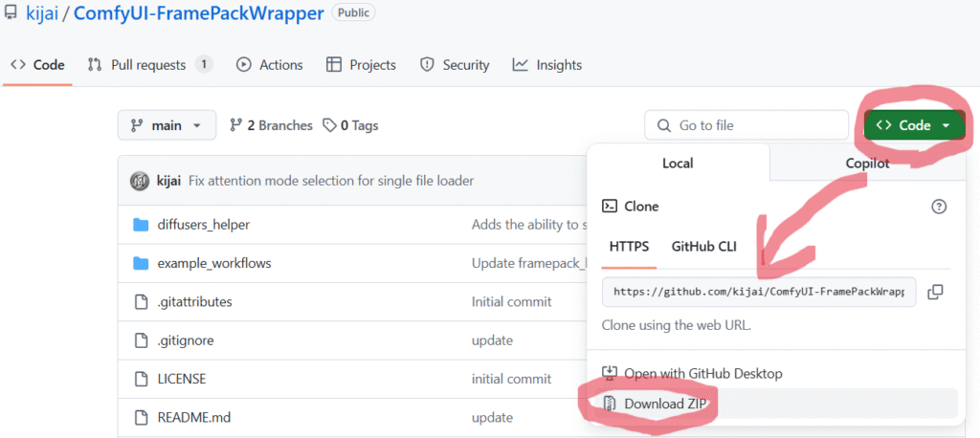View the 0 Tags link

[350, 125]
